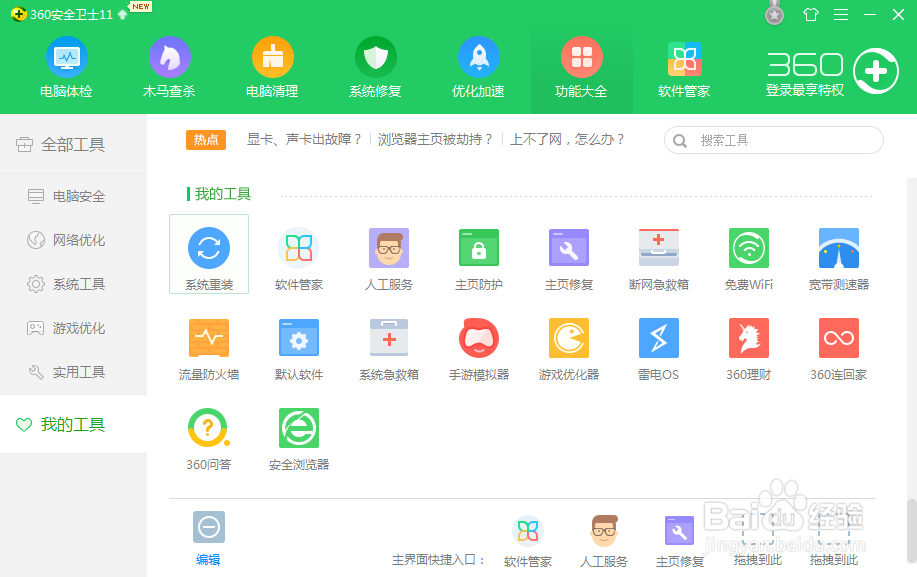Open 360问答 Q&A tool
Viewport: 917px width, 577px height.
point(209,439)
